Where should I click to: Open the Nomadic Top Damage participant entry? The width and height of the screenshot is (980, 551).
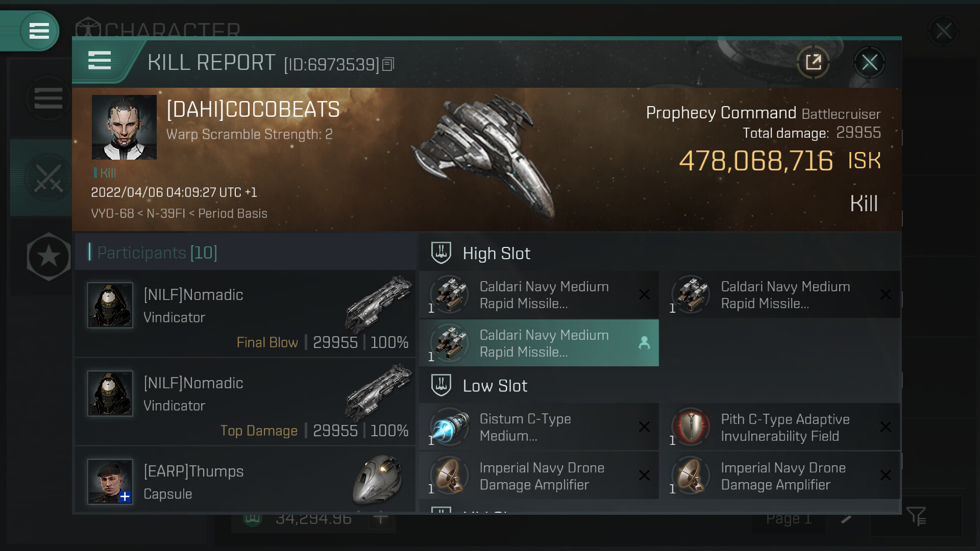point(245,403)
